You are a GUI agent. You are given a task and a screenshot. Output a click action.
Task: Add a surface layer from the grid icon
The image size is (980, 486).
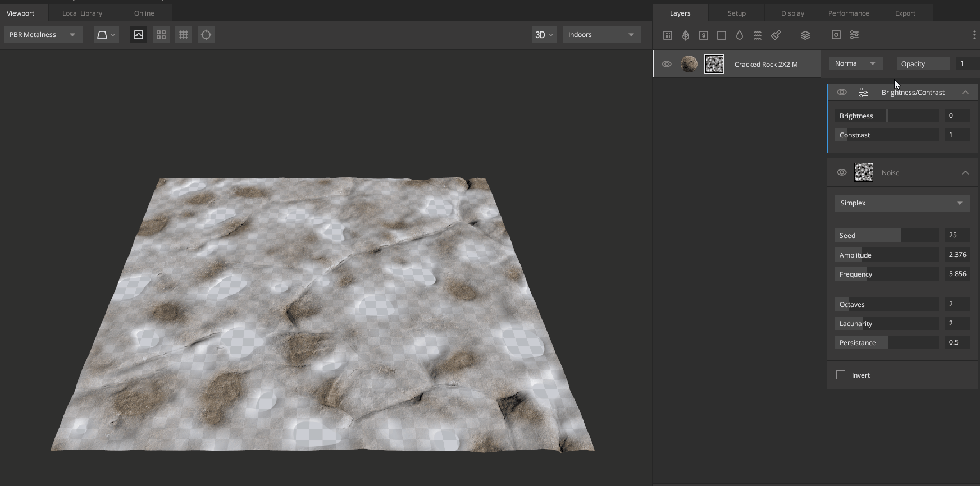[x=668, y=35]
